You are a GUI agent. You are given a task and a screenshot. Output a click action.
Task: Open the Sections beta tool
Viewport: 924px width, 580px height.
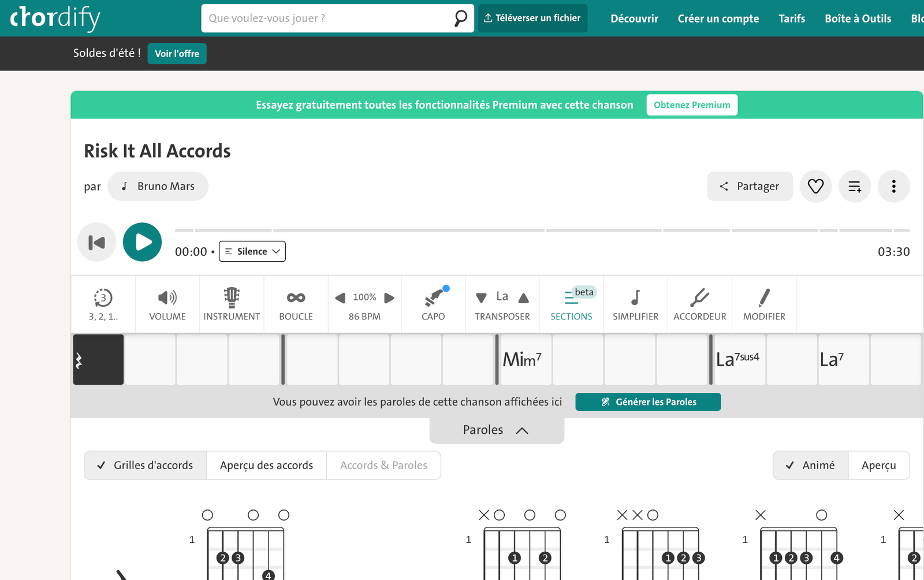coord(571,304)
